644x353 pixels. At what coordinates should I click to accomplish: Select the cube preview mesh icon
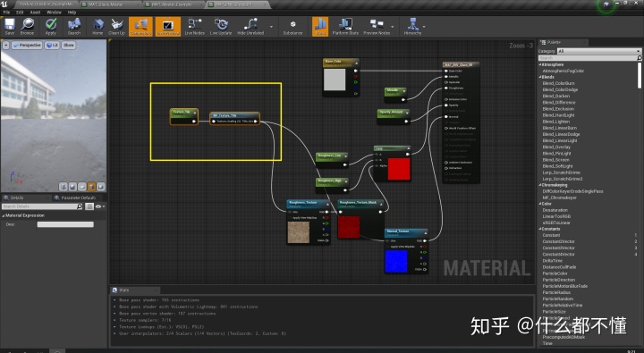[x=91, y=187]
